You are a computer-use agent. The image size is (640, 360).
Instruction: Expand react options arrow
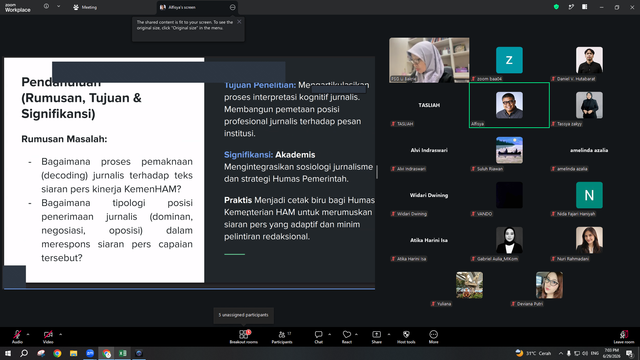coord(356,334)
